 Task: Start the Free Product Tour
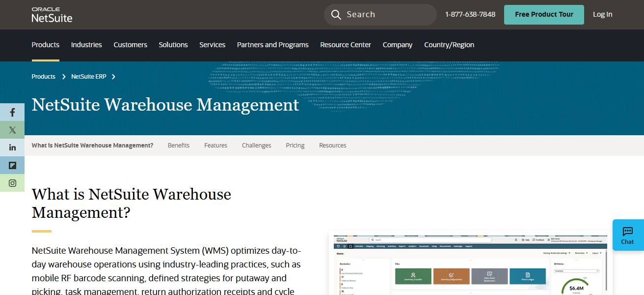[544, 15]
